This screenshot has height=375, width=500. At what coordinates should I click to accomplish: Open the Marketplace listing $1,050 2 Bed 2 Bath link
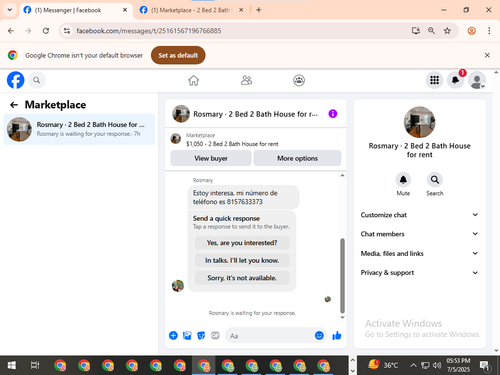(x=232, y=144)
